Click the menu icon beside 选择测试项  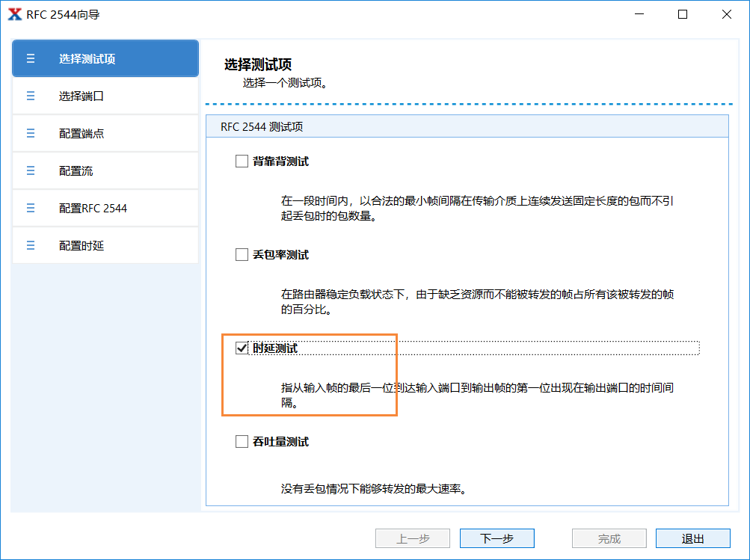[x=30, y=58]
